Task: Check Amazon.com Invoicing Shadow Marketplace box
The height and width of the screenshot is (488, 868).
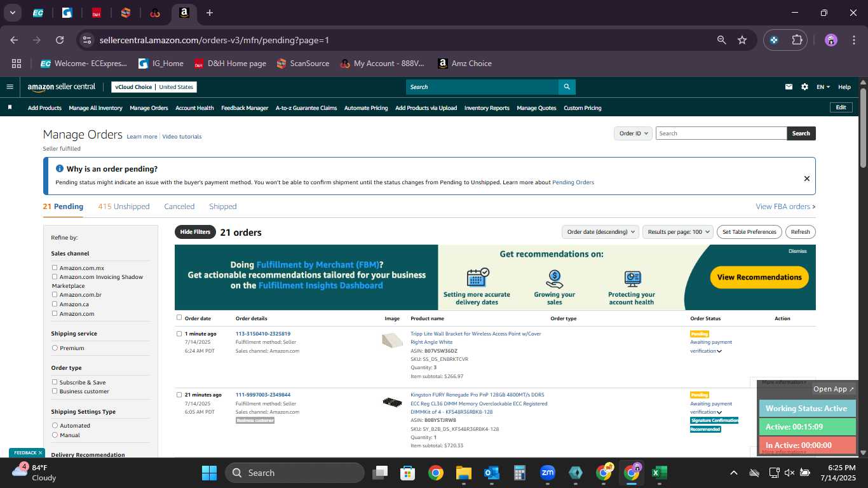Action: (x=55, y=277)
